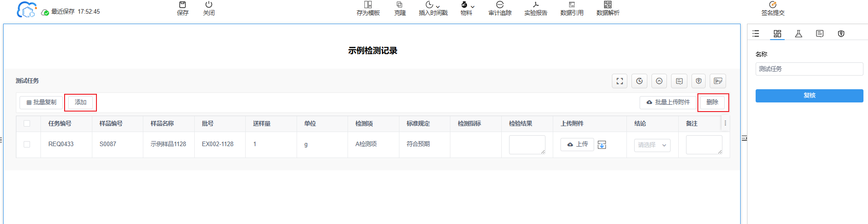Switch to the list tab in right panel
The image size is (868, 224).
click(x=756, y=34)
